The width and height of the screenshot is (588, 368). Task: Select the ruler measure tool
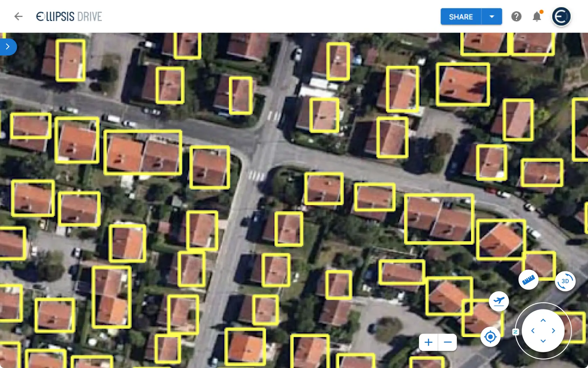tap(528, 280)
